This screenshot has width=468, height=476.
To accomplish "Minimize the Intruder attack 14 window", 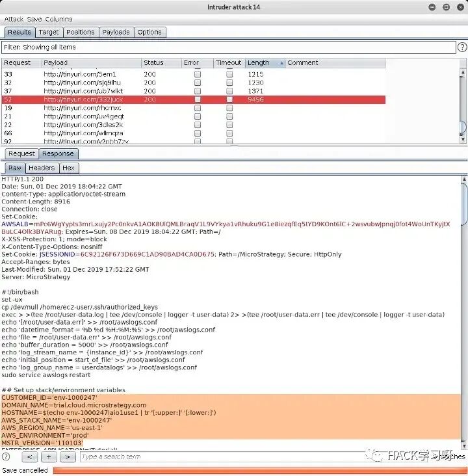I will [x=432, y=7].
